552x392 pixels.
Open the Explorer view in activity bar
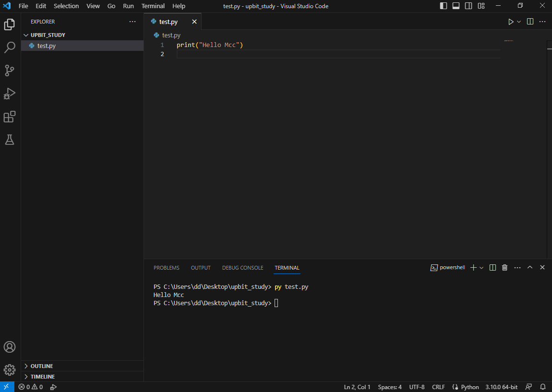(10, 24)
